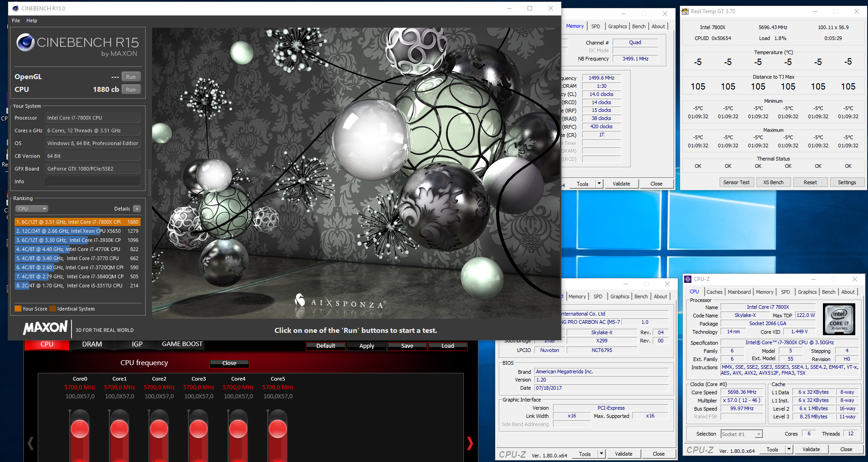Click the Intel Core i7 X-series logo
This screenshot has width=868, height=462.
click(839, 319)
